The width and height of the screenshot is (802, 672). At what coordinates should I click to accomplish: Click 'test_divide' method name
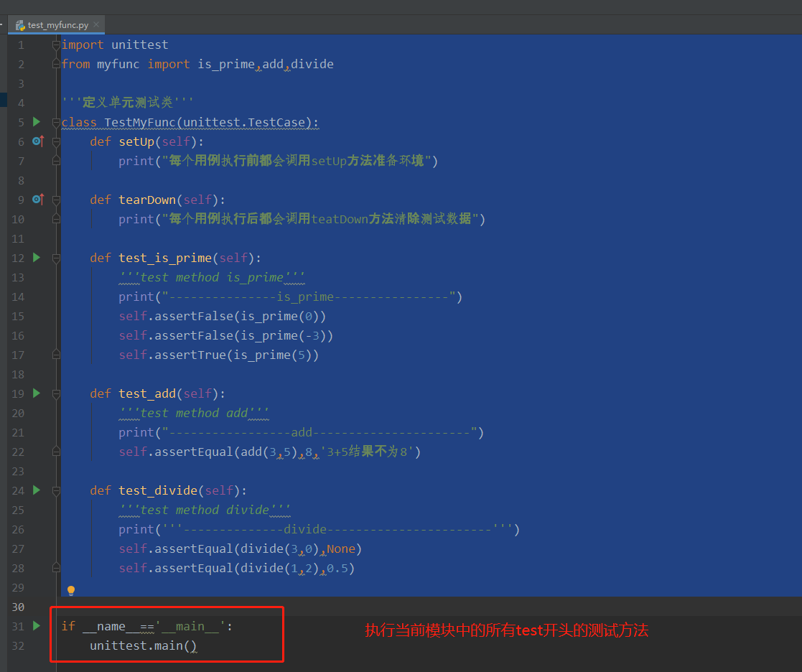click(x=158, y=491)
